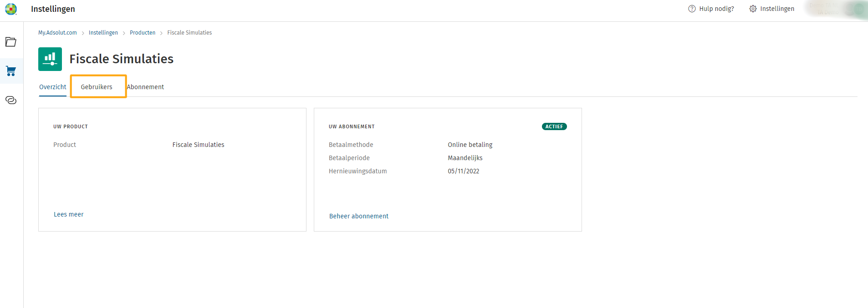Image resolution: width=868 pixels, height=308 pixels.
Task: Open the link chain sidebar icon
Action: (11, 100)
